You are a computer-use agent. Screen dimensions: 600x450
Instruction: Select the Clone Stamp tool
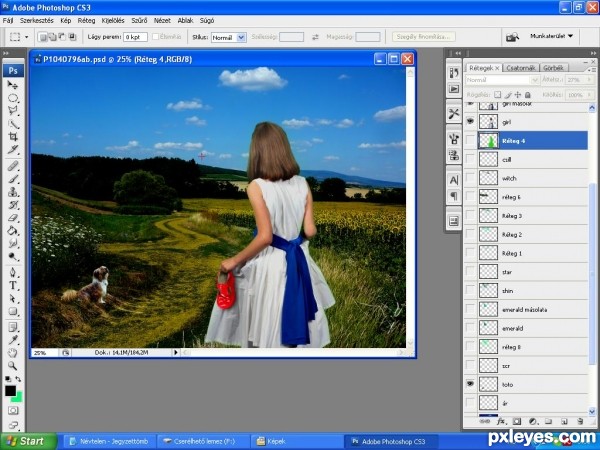click(13, 192)
